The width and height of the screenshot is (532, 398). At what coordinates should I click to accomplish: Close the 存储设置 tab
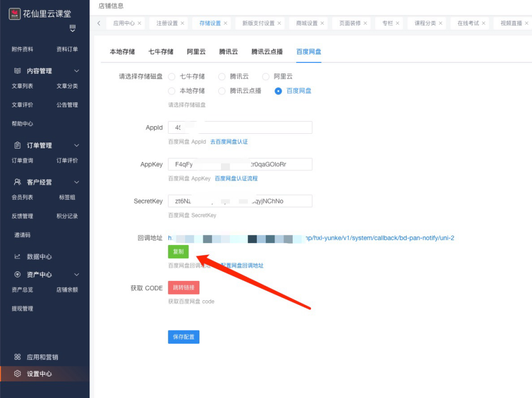225,23
